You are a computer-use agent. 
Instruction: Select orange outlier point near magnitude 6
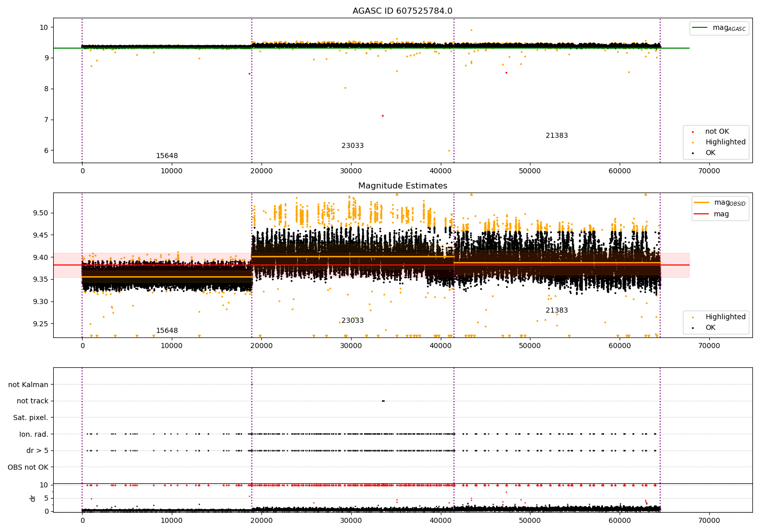[x=449, y=150]
